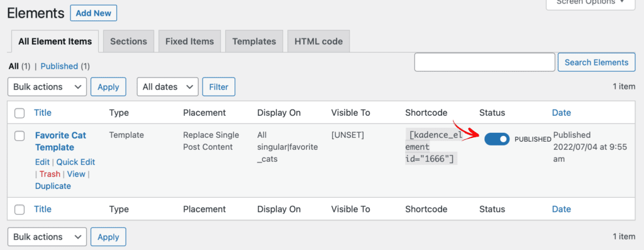Open the All dates dropdown
The image size is (644, 250).
[167, 87]
